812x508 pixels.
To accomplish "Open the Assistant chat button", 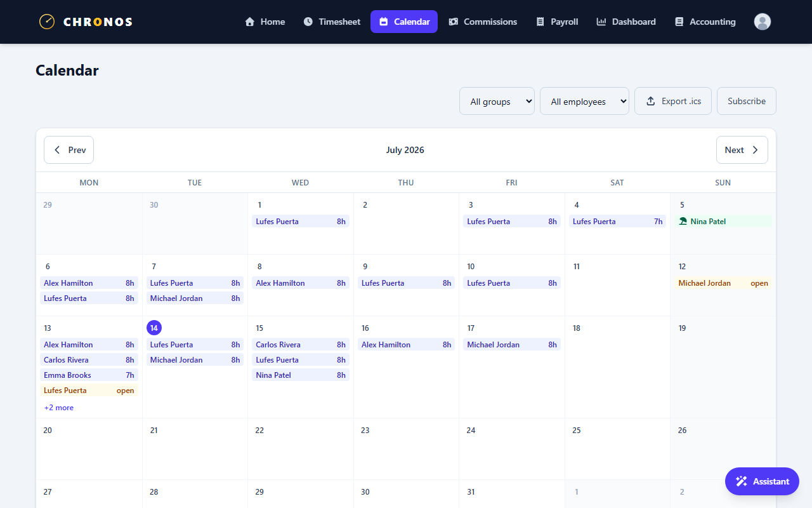I will [762, 481].
